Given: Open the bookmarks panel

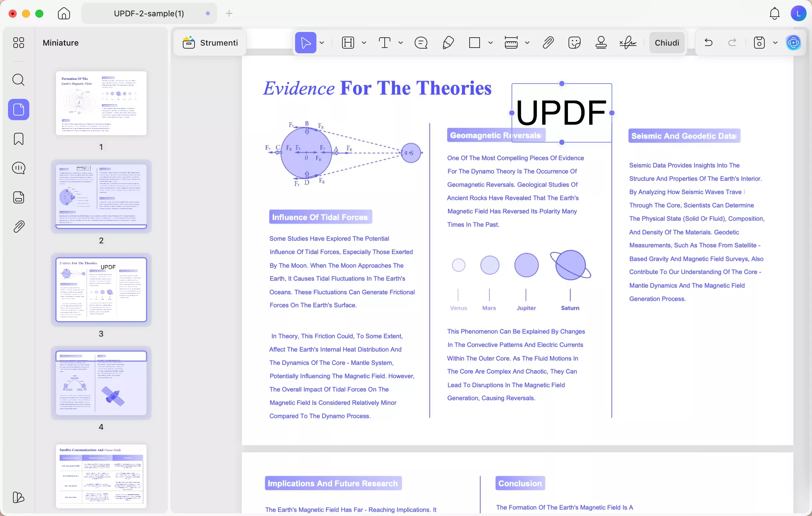Looking at the screenshot, I should 19,139.
